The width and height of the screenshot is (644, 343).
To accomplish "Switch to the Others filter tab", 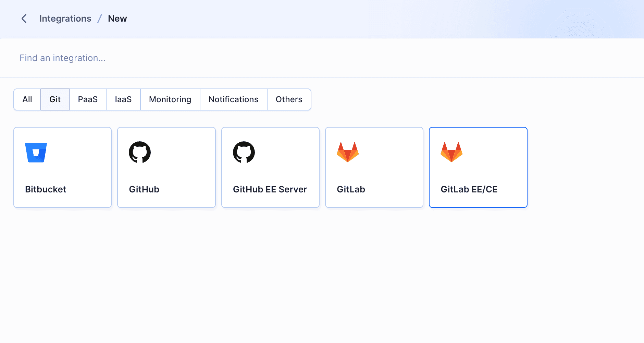I will (x=289, y=99).
